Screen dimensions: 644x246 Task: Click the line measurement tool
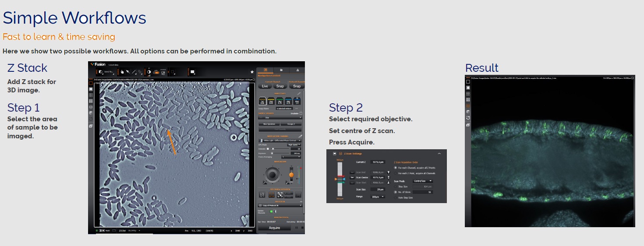134,72
